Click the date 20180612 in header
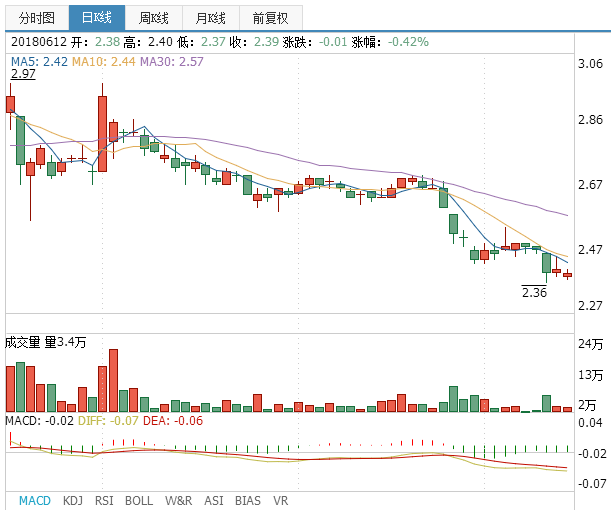Image resolution: width=611 pixels, height=510 pixels. point(39,42)
